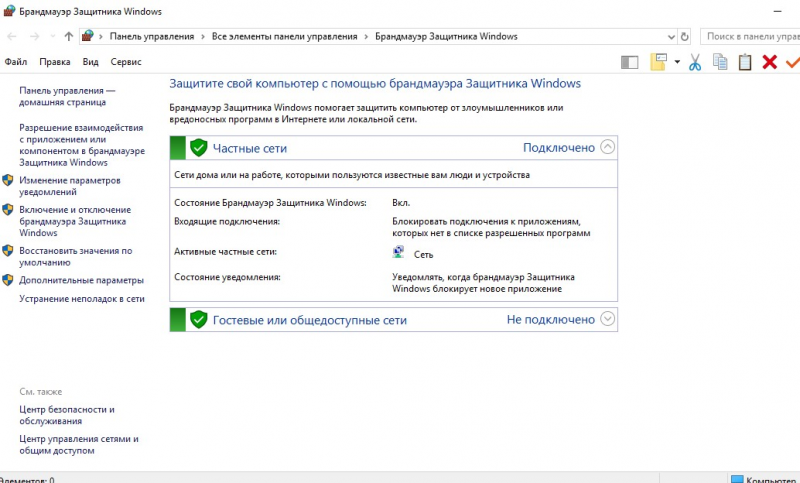Click the Частные сети heading

250,148
